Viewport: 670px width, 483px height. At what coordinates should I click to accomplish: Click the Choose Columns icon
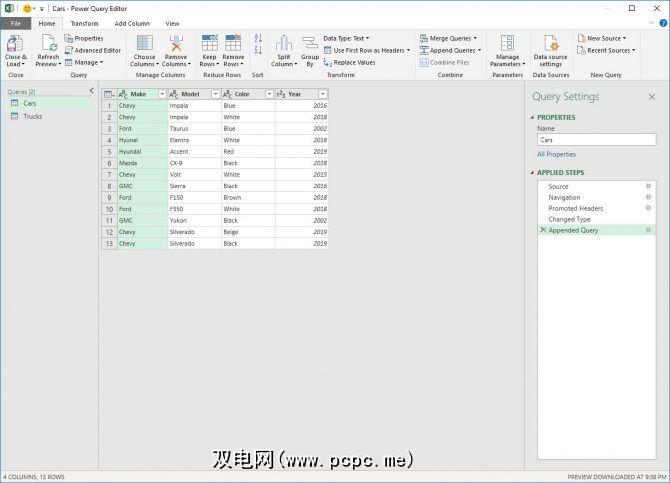tap(144, 44)
